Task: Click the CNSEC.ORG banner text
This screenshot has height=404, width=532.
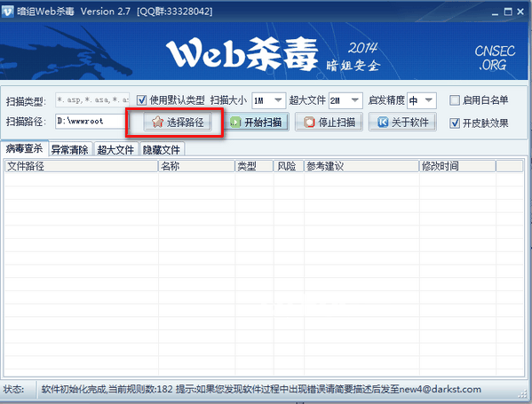Action: point(495,58)
